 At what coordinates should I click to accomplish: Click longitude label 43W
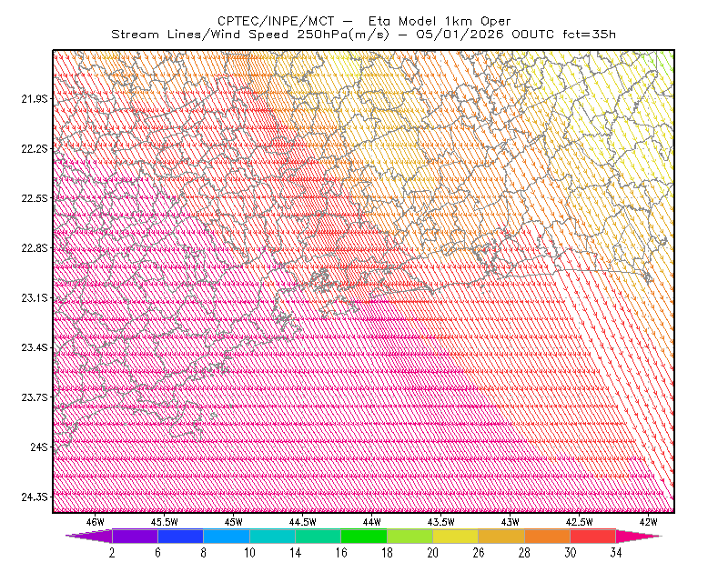tap(511, 522)
